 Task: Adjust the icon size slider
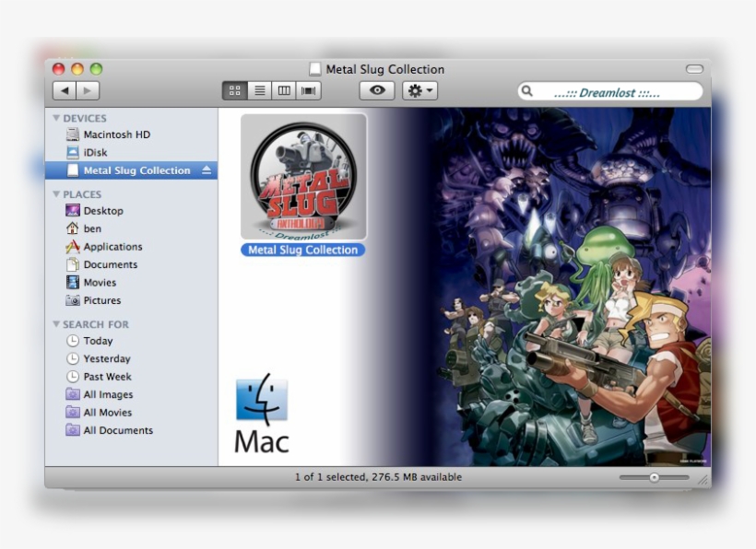pos(655,478)
